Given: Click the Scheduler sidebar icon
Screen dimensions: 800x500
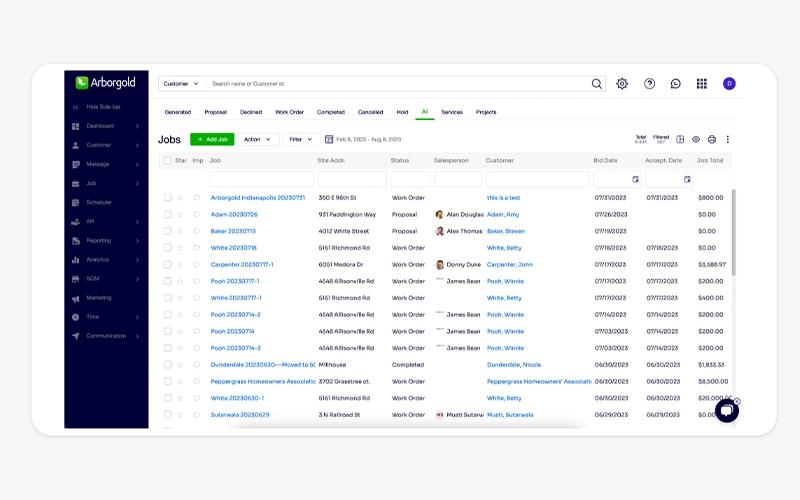Looking at the screenshot, I should [x=76, y=203].
